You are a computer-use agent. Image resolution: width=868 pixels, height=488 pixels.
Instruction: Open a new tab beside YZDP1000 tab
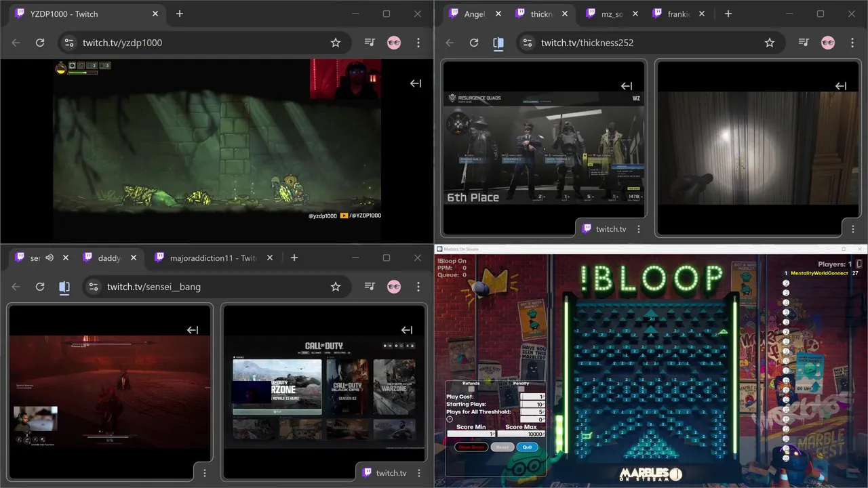click(179, 14)
